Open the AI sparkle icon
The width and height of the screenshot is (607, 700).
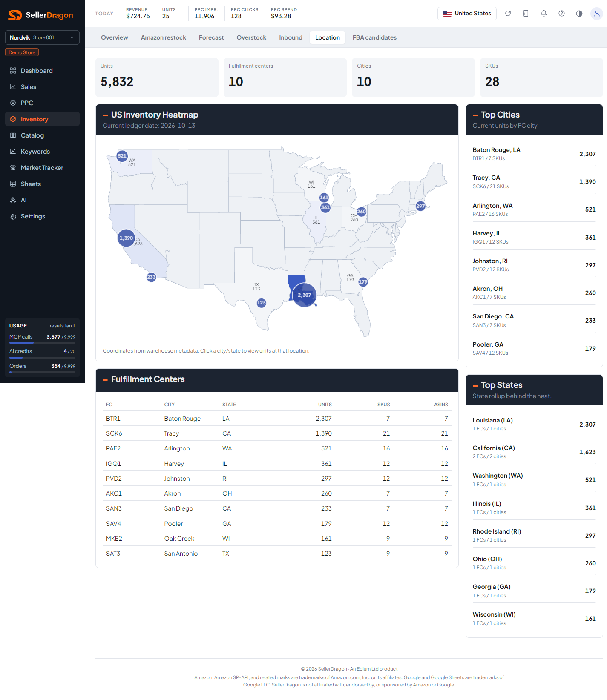click(x=13, y=200)
